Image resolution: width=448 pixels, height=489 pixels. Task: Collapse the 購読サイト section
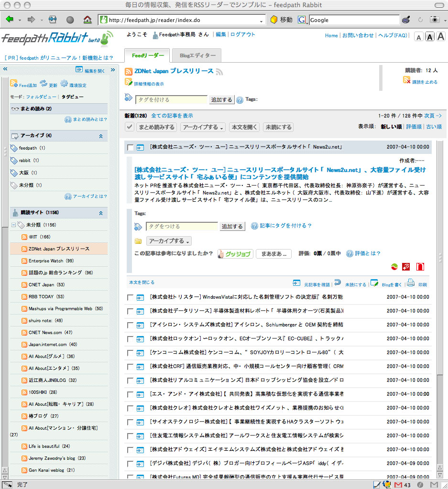pyautogui.click(x=100, y=213)
